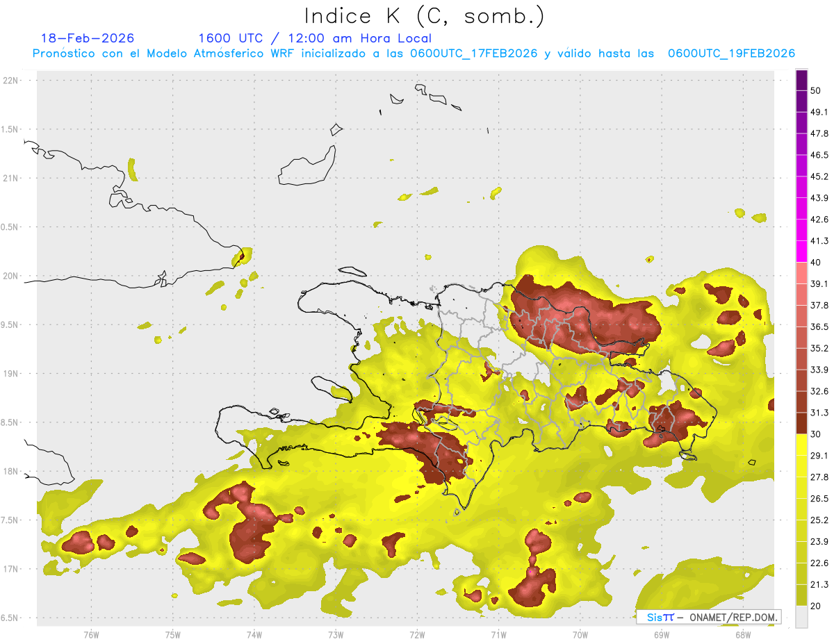Click the '40' colorbar value
The width and height of the screenshot is (834, 644).
(815, 263)
